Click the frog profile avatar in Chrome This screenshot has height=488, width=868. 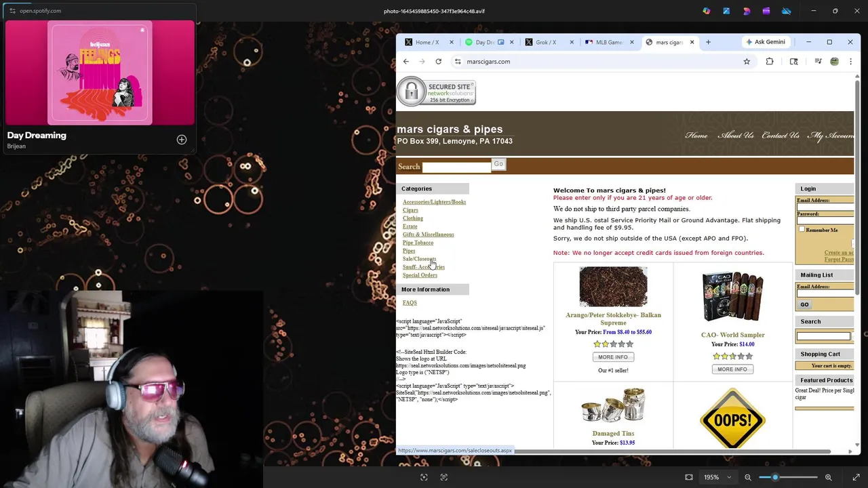[834, 62]
